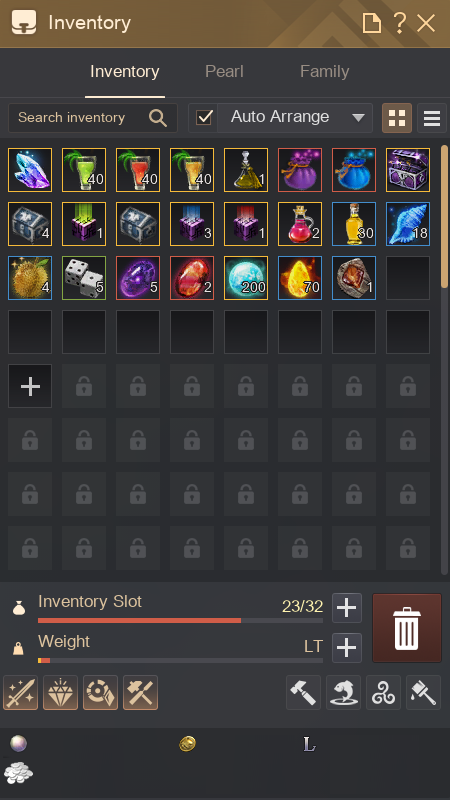Switch to grid view layout
Screen dimensions: 450x800
[x=397, y=118]
